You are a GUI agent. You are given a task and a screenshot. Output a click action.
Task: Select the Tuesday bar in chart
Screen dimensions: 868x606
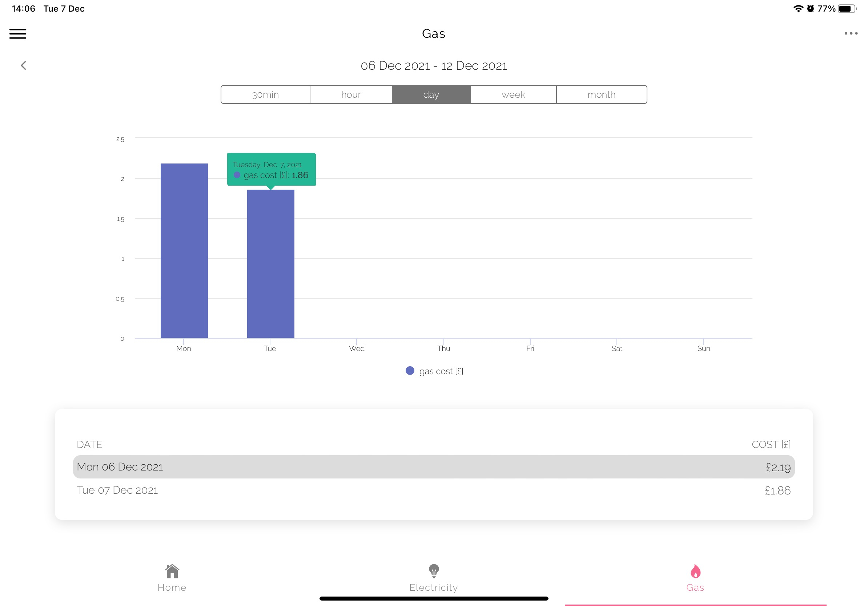[271, 264]
